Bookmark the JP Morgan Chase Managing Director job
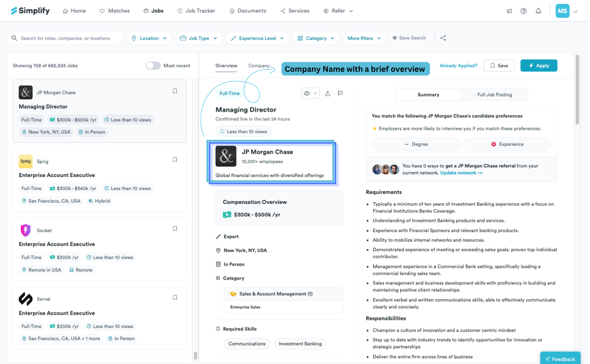 (175, 91)
